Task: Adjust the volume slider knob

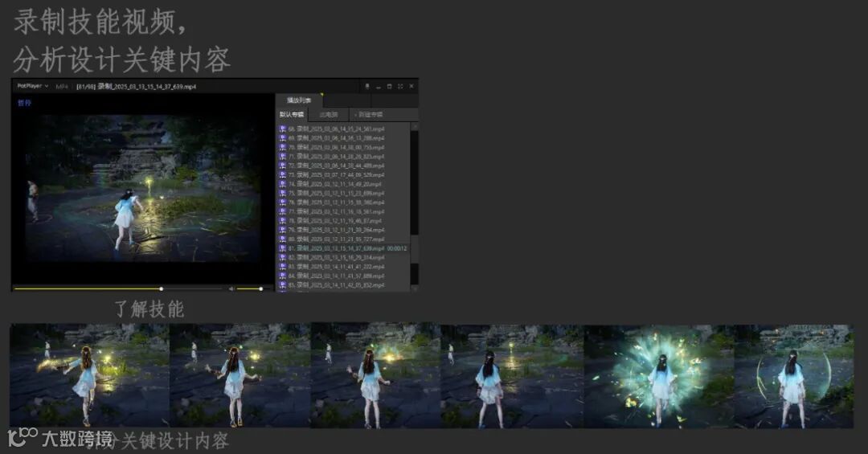Action: (x=260, y=288)
